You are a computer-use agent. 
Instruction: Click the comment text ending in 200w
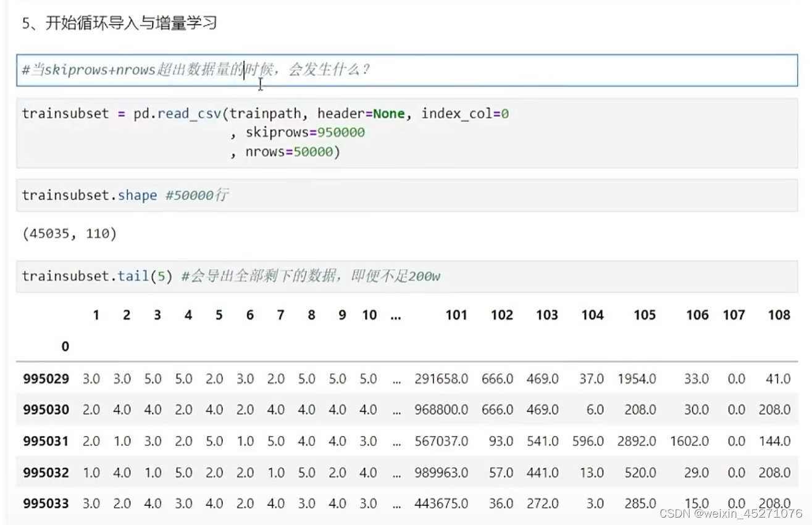tap(311, 276)
